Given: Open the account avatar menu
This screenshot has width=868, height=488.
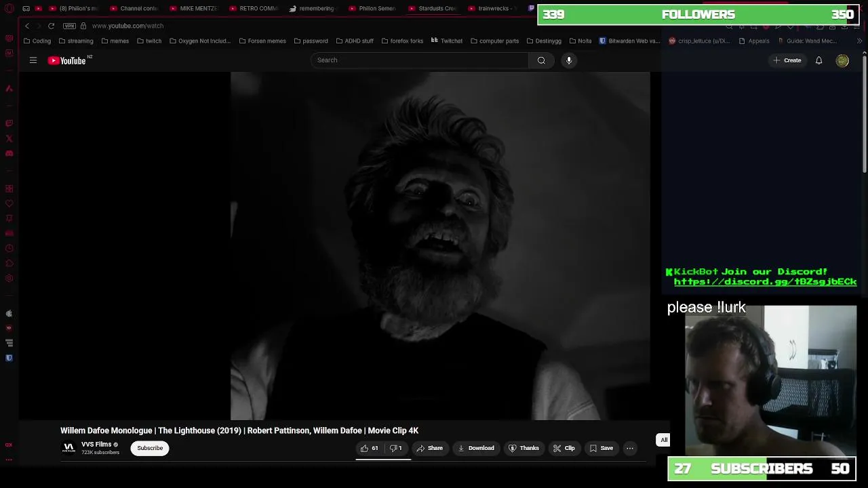Looking at the screenshot, I should [842, 60].
